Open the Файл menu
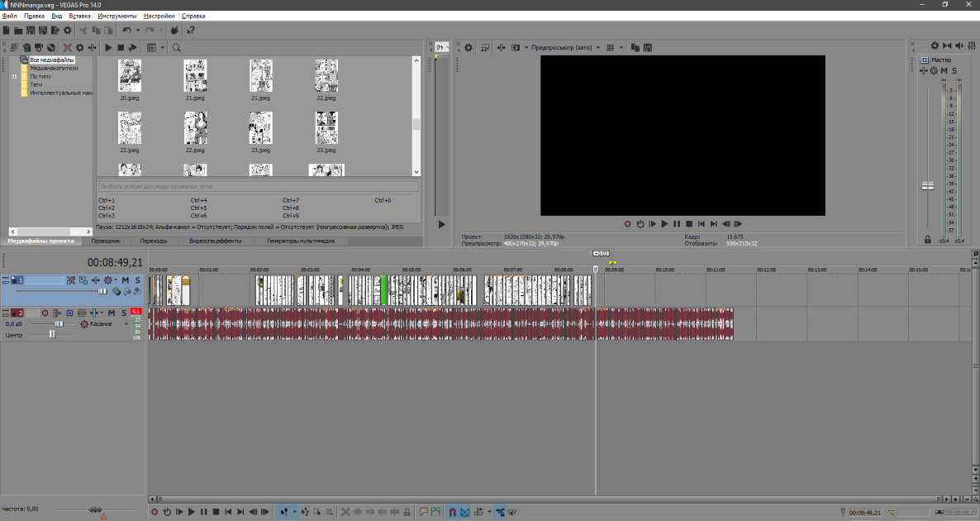Screen dimensions: 980x521 pos(9,16)
